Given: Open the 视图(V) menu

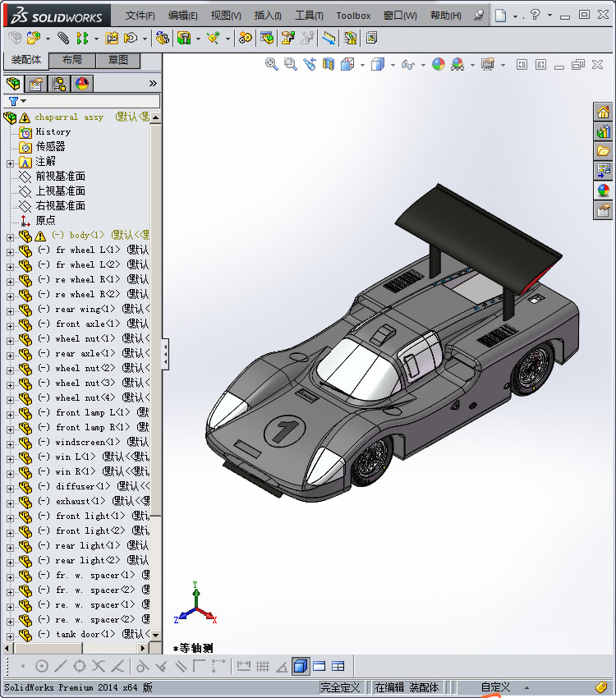Looking at the screenshot, I should click(226, 16).
